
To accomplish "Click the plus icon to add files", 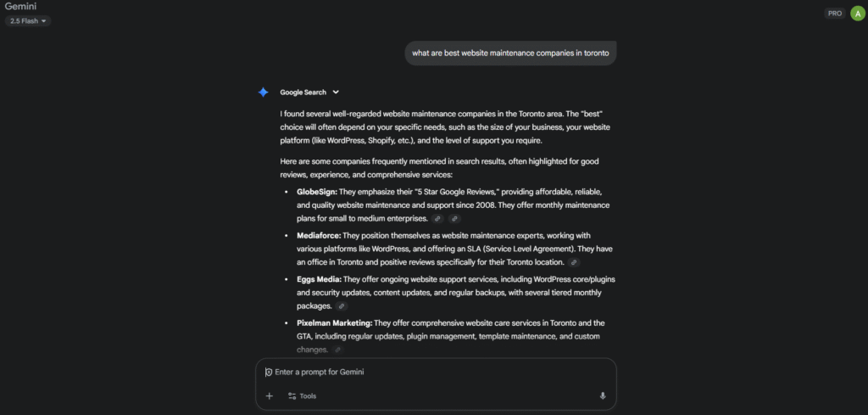I will coord(270,395).
